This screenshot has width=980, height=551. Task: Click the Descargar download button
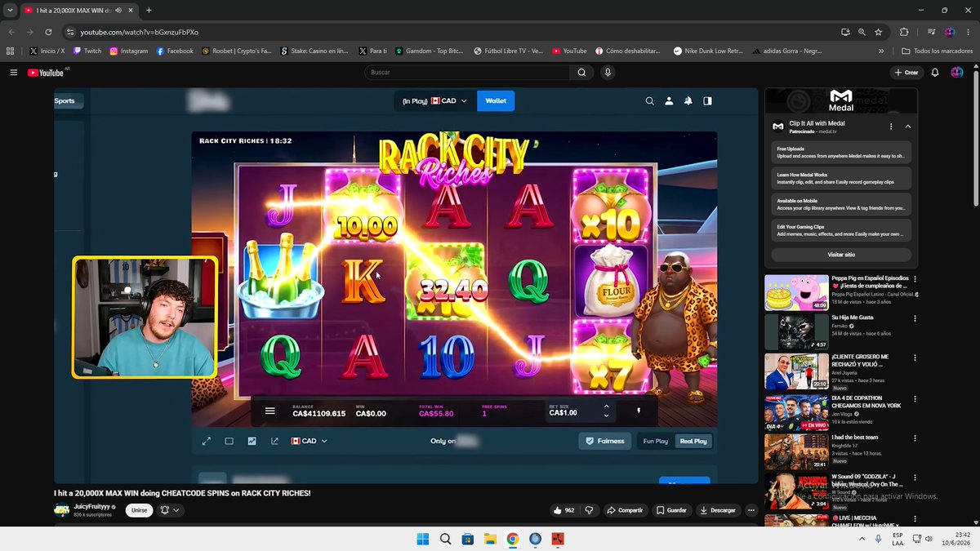pyautogui.click(x=718, y=510)
